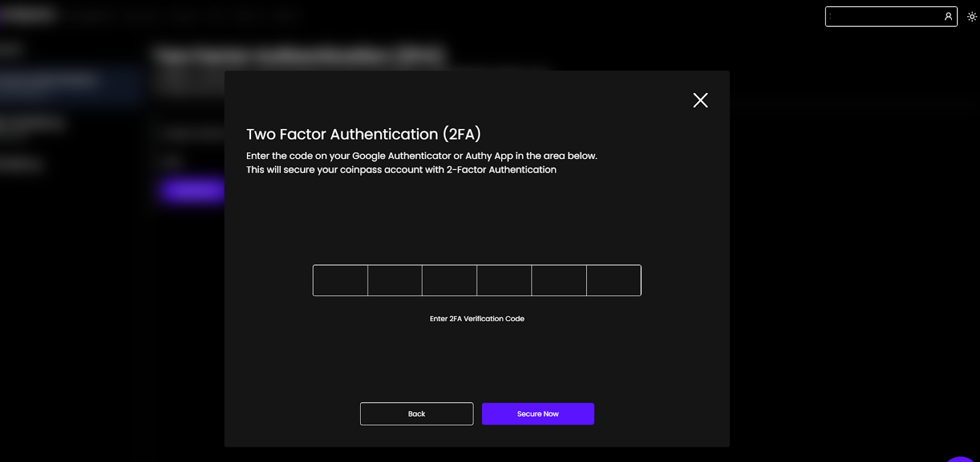Toggle the light theme sun icon
Viewport: 980px width, 462px height.
tap(972, 17)
